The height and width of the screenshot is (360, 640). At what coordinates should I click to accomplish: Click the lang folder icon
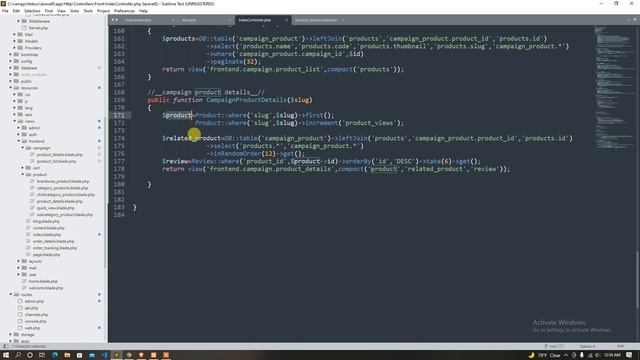(x=20, y=108)
